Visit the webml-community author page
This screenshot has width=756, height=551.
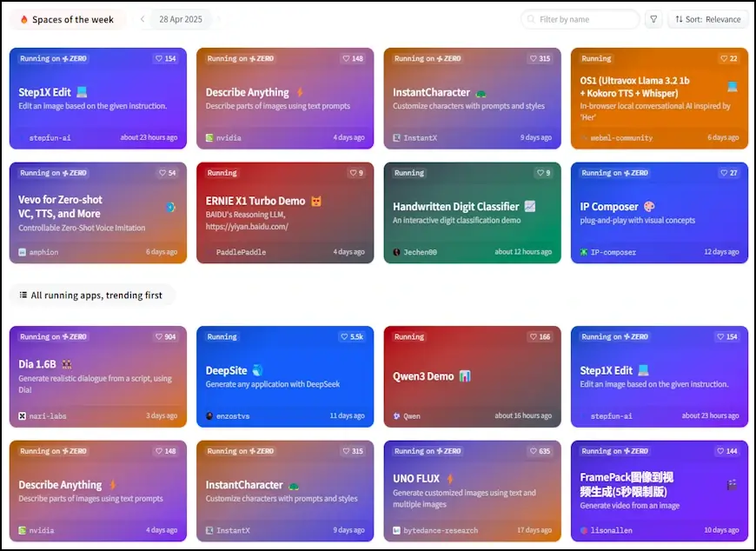coord(621,138)
